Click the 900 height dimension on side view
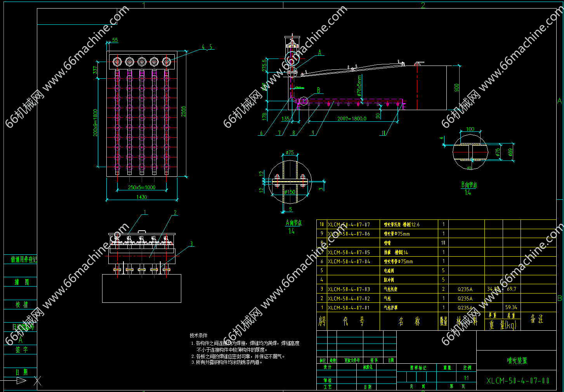The width and height of the screenshot is (564, 392). 456,88
